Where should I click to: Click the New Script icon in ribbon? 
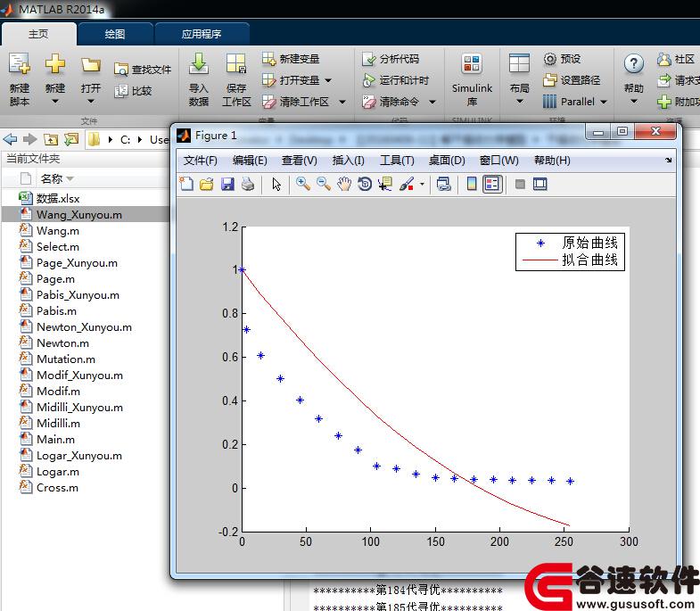click(x=20, y=64)
